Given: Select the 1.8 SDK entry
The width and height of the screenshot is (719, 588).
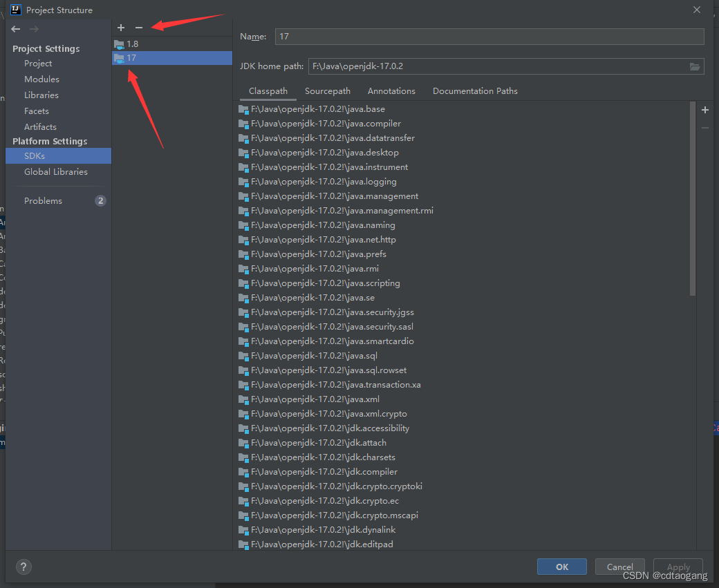Looking at the screenshot, I should pos(172,44).
